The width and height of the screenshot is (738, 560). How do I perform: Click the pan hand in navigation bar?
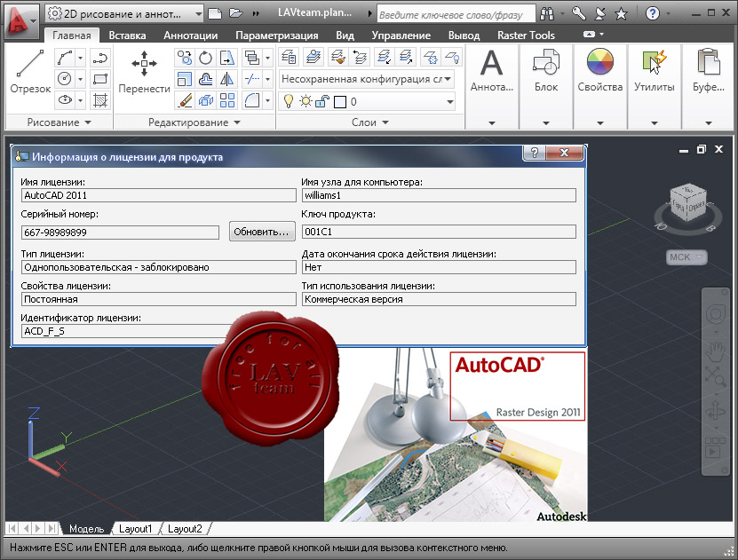click(x=716, y=351)
